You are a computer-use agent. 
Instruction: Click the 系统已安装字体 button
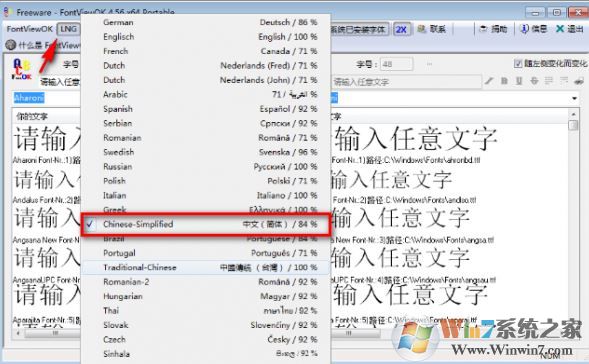pos(359,29)
